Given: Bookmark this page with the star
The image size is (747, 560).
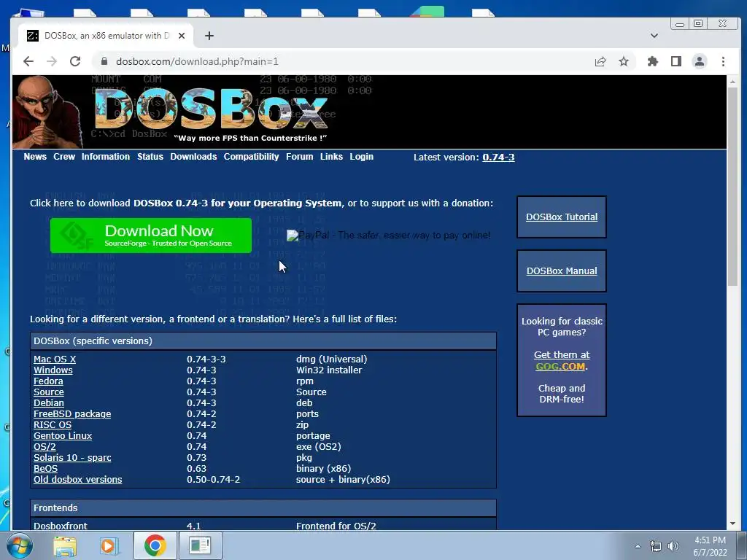Looking at the screenshot, I should pos(624,61).
